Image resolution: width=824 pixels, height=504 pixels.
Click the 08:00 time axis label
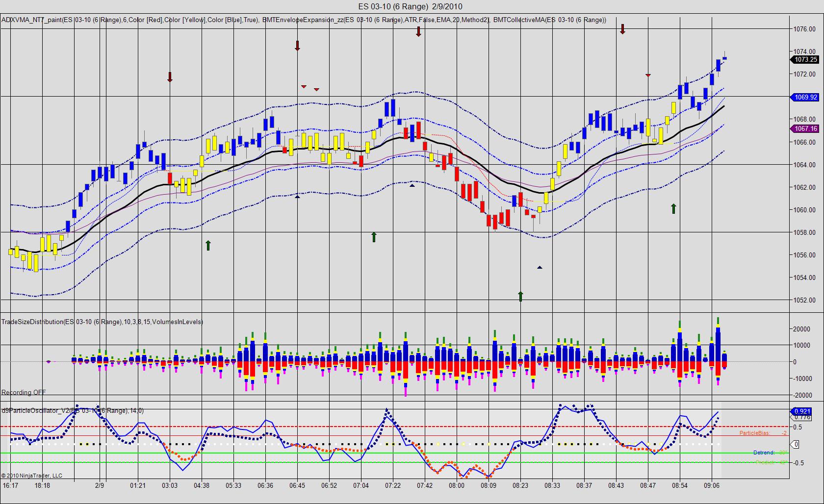pos(457,485)
